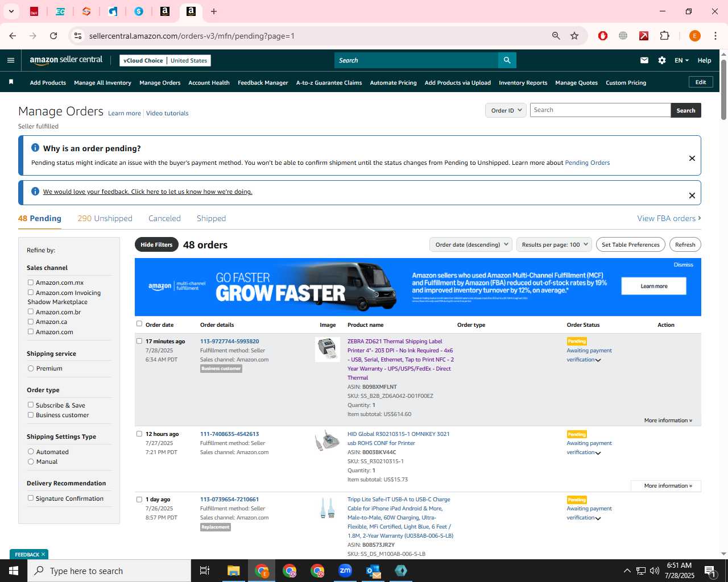Open vCloud Choice United States account switcher
728x582 pixels.
tap(166, 60)
